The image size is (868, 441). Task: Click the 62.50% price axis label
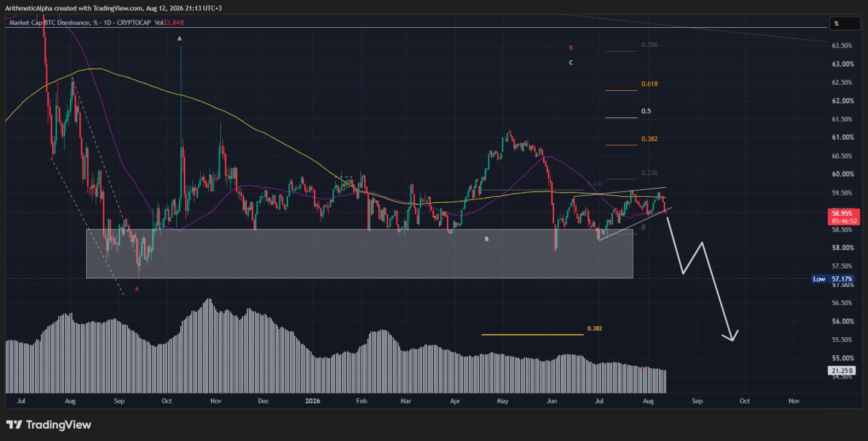pyautogui.click(x=842, y=82)
